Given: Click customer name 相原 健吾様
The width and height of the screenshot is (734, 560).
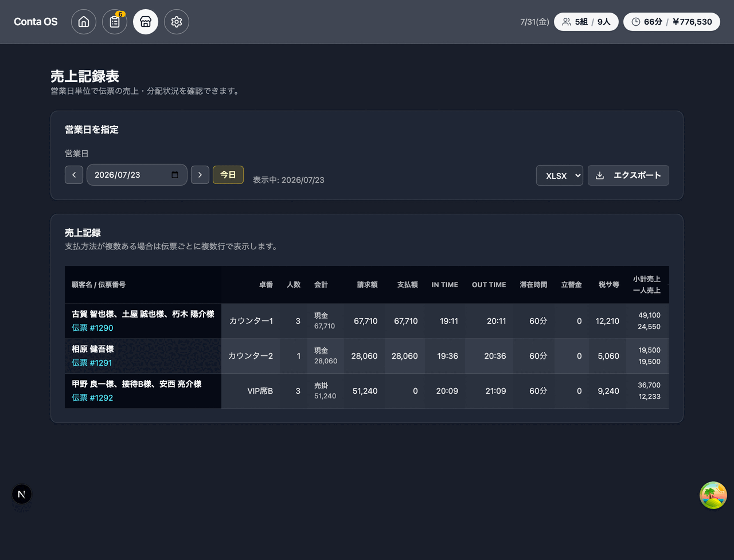Looking at the screenshot, I should click(x=93, y=349).
